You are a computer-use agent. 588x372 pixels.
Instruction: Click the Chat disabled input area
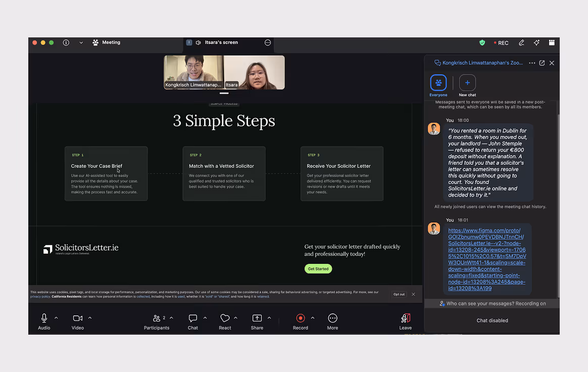tap(492, 320)
